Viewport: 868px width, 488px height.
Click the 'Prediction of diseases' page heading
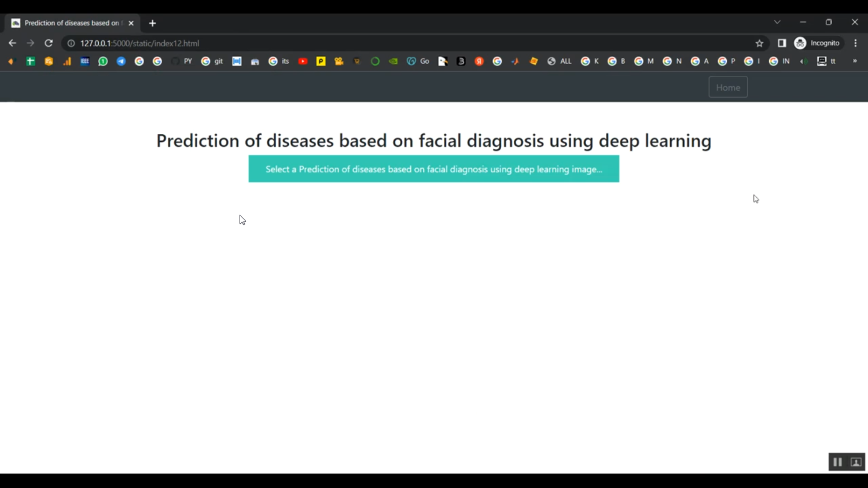coord(434,141)
